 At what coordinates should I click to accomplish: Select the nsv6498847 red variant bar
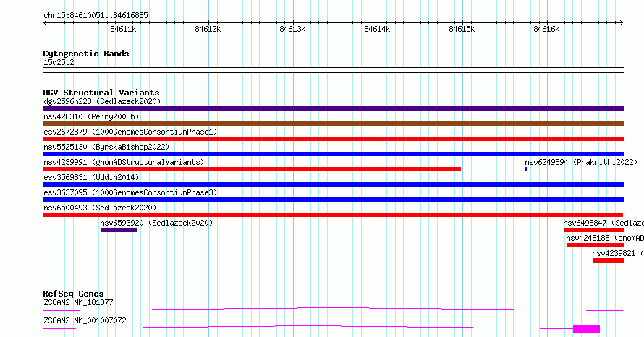click(x=593, y=230)
